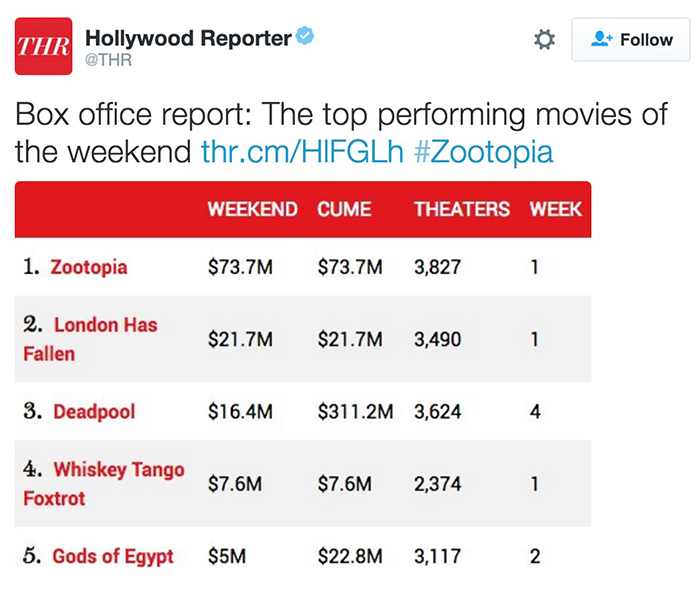Screen dimensions: 700x593
Task: Open the Hollywood Reporter profile name
Action: coord(188,38)
